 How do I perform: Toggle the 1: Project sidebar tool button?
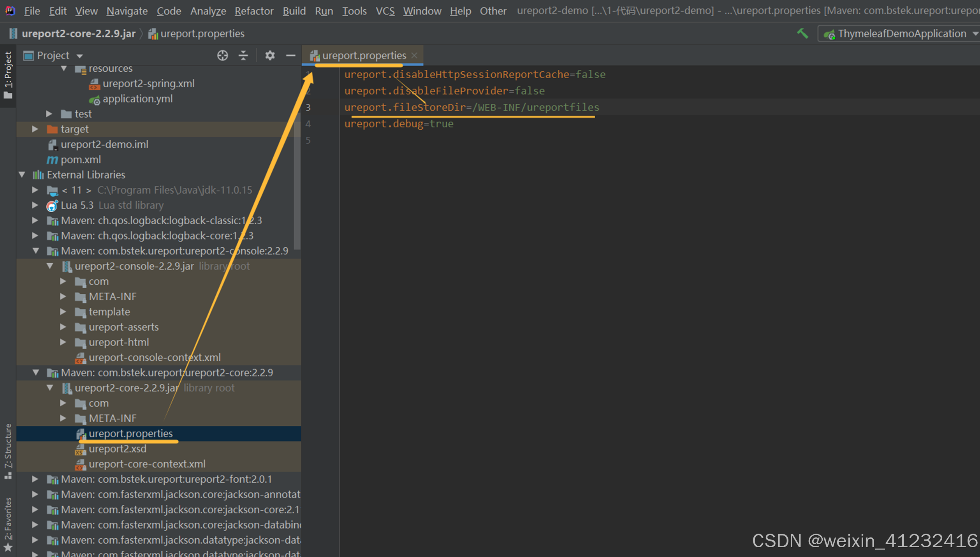pos(8,75)
